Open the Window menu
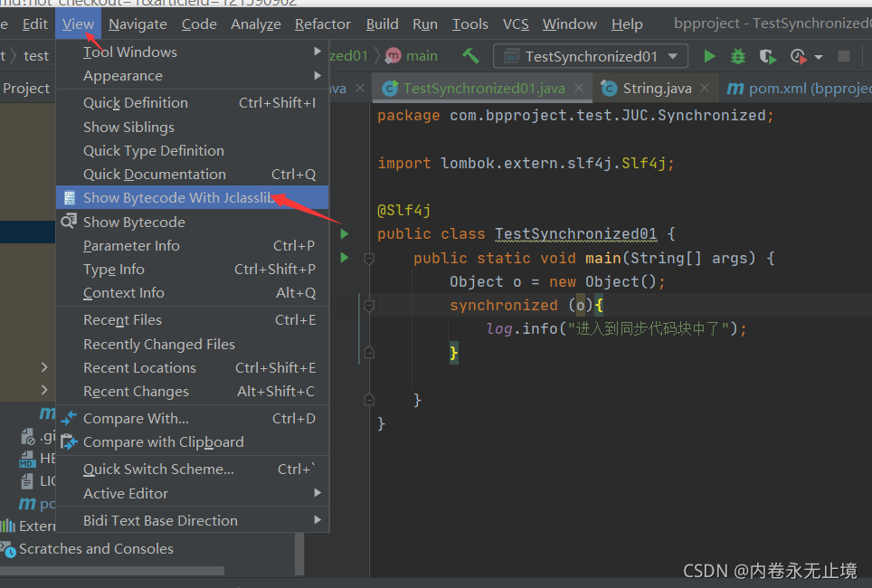This screenshot has height=588, width=872. point(570,24)
